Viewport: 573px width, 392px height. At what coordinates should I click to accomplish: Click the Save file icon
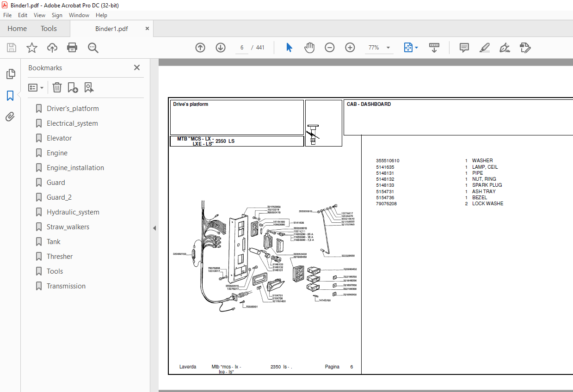pos(12,48)
